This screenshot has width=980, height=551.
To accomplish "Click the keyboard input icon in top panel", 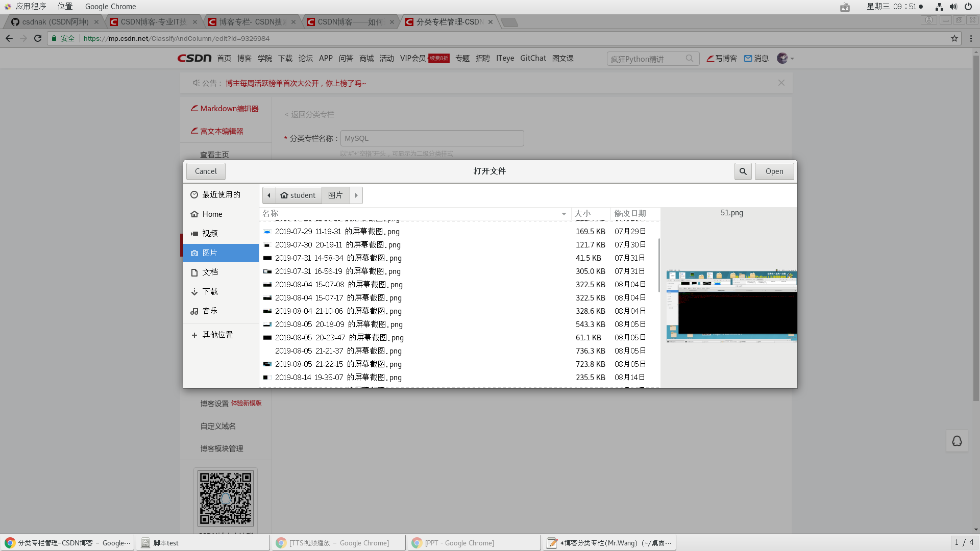I will tap(845, 7).
